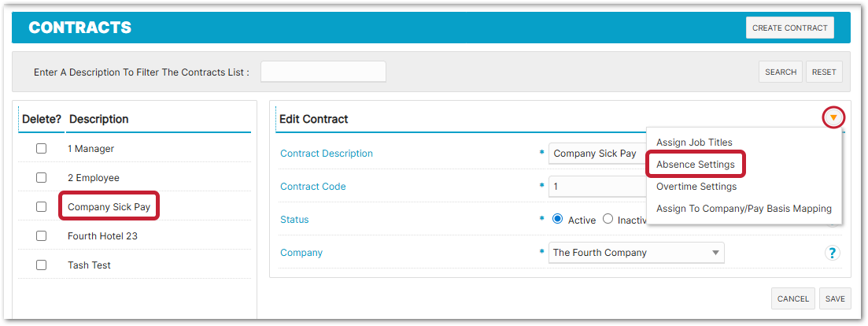Click the contracts description filter field

pos(323,72)
